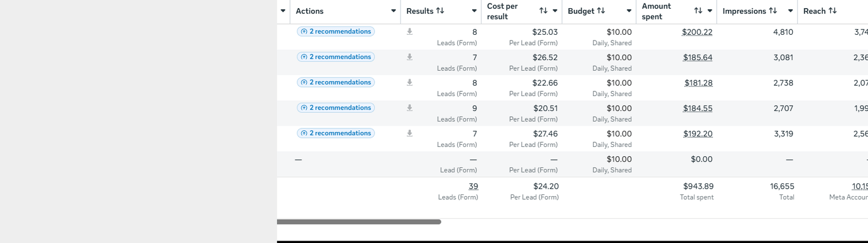Open 2 recommendations in the $181.28 row
The height and width of the screenshot is (243, 868).
tap(336, 83)
